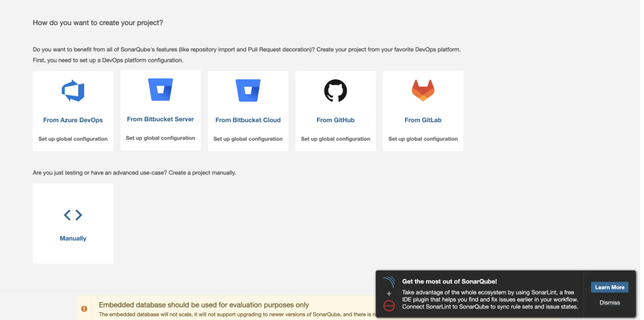Viewport: 644px width, 320px height.
Task: Dismiss the SonarLint promotion popup
Action: tap(610, 302)
